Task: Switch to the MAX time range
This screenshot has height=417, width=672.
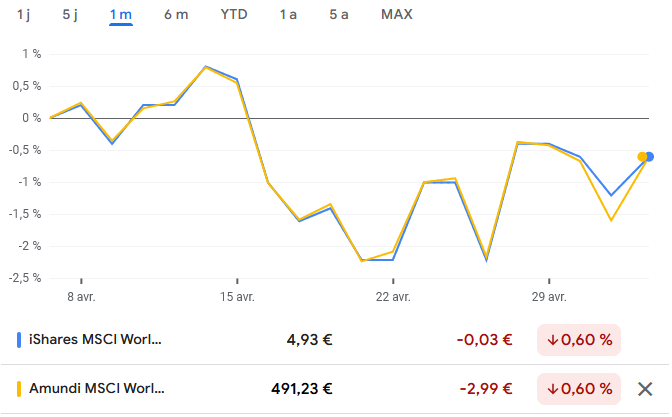Action: (397, 15)
